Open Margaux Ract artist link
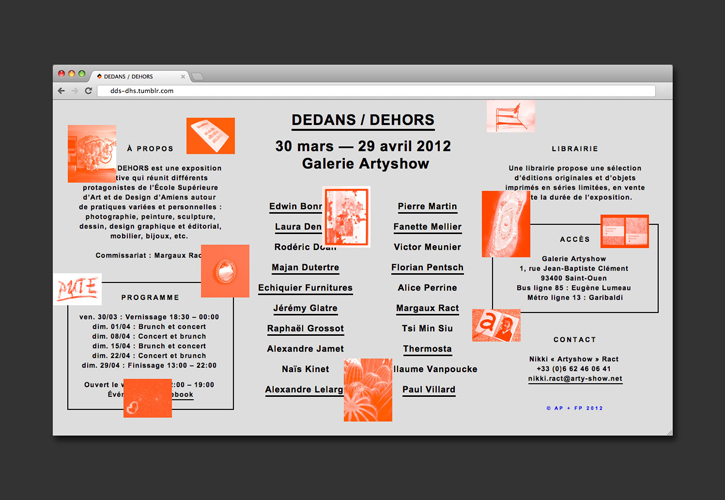 tap(427, 309)
